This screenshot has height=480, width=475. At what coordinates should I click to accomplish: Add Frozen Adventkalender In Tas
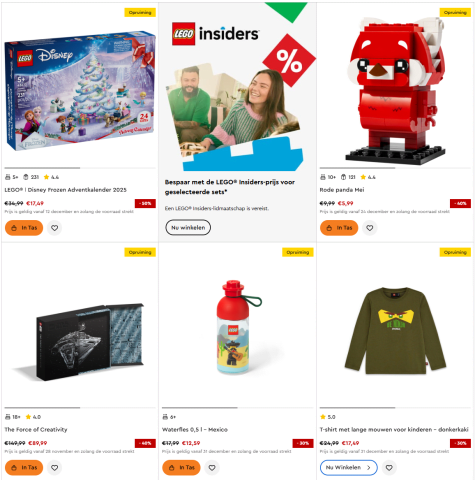(24, 228)
